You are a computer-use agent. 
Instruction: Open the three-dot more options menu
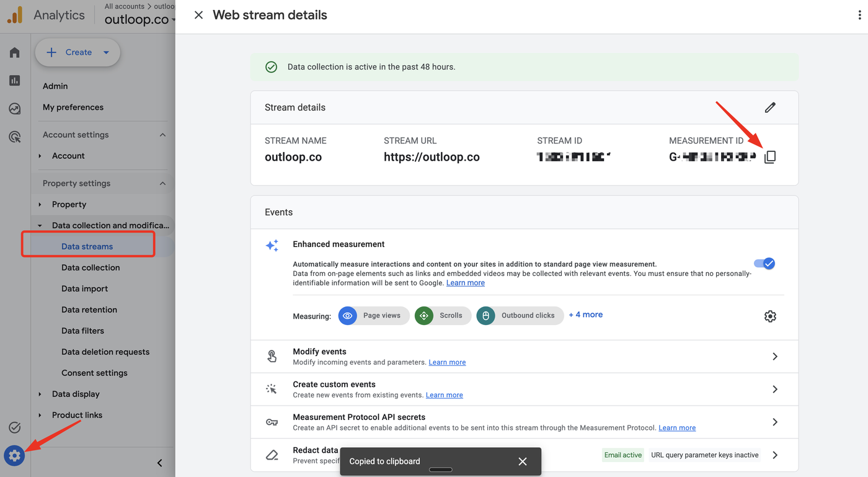(x=859, y=15)
